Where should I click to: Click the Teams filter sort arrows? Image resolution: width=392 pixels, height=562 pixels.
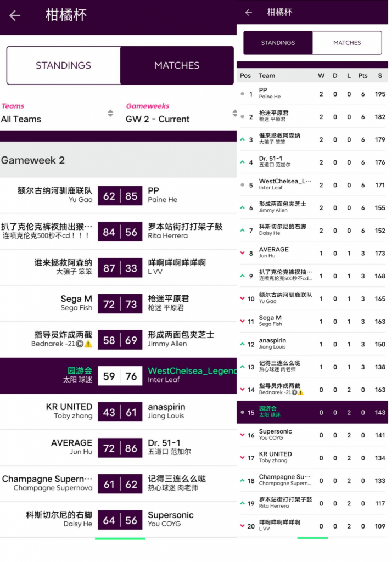click(110, 114)
